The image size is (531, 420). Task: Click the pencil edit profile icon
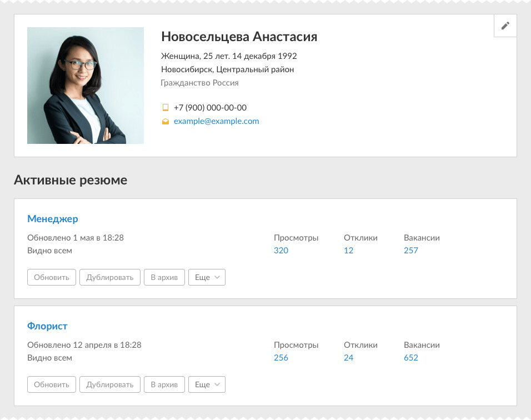coord(505,26)
